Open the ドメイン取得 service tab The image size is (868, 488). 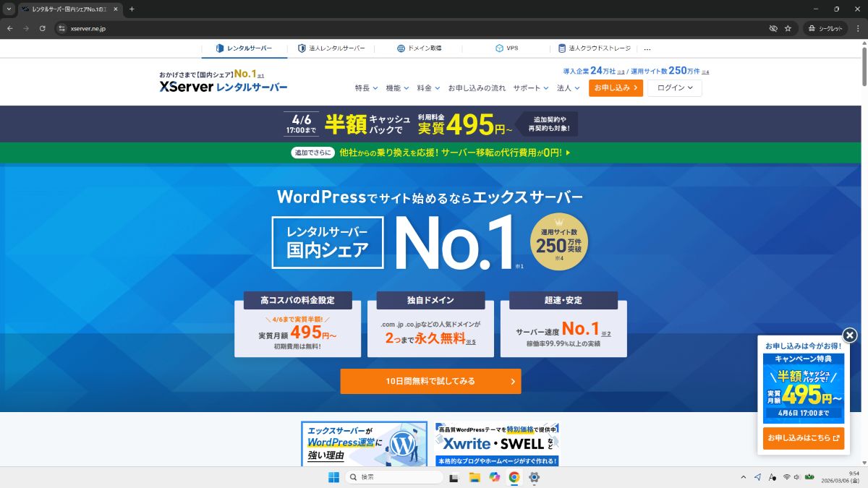pos(419,48)
